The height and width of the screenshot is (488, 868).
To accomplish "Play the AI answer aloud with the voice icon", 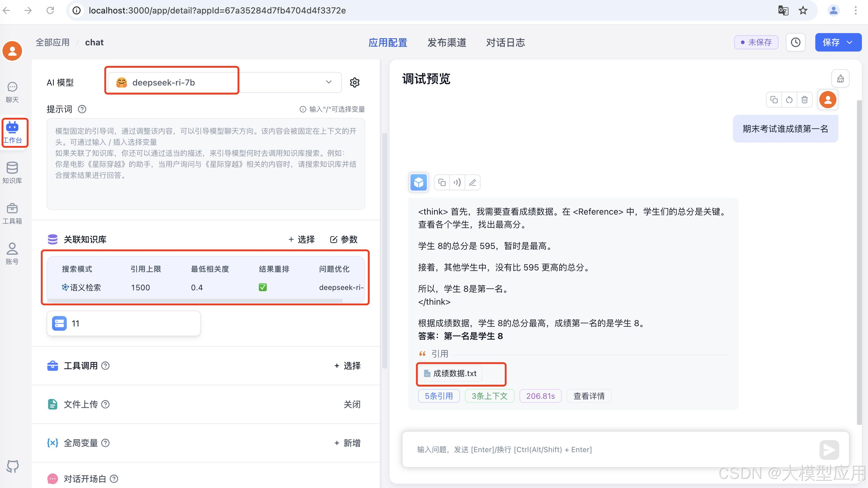I will 457,182.
